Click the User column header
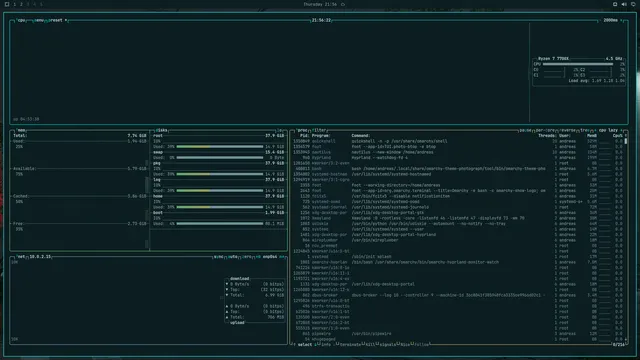 point(564,136)
